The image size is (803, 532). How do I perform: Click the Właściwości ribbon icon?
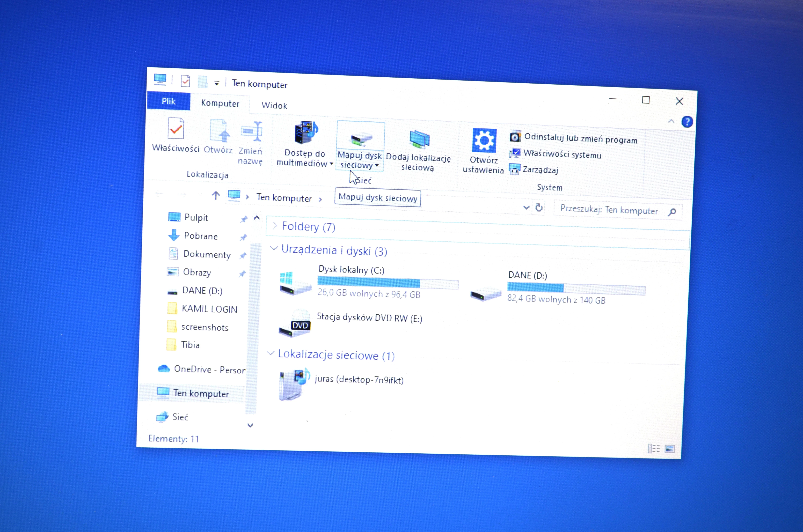coord(176,128)
